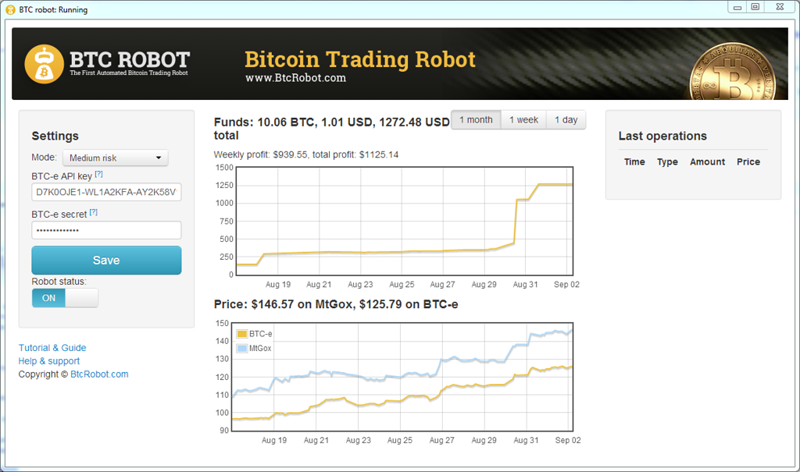Viewport: 800px width, 472px height.
Task: Click the Weekly profit $939.55 text
Action: coord(260,155)
